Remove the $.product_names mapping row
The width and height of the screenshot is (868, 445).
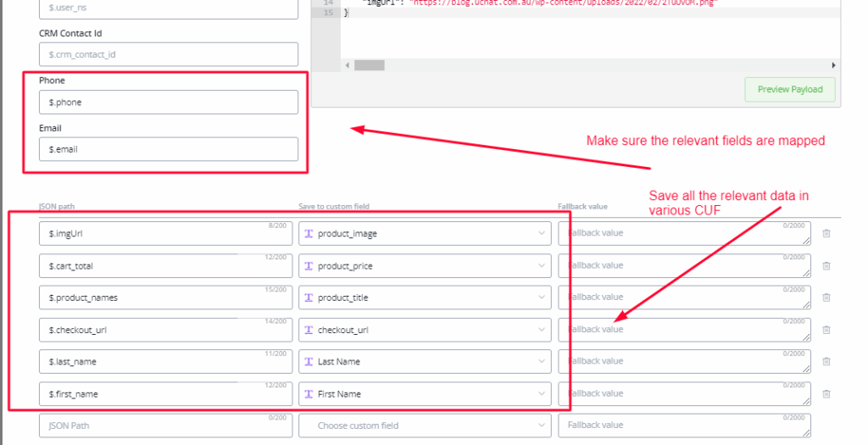click(826, 298)
